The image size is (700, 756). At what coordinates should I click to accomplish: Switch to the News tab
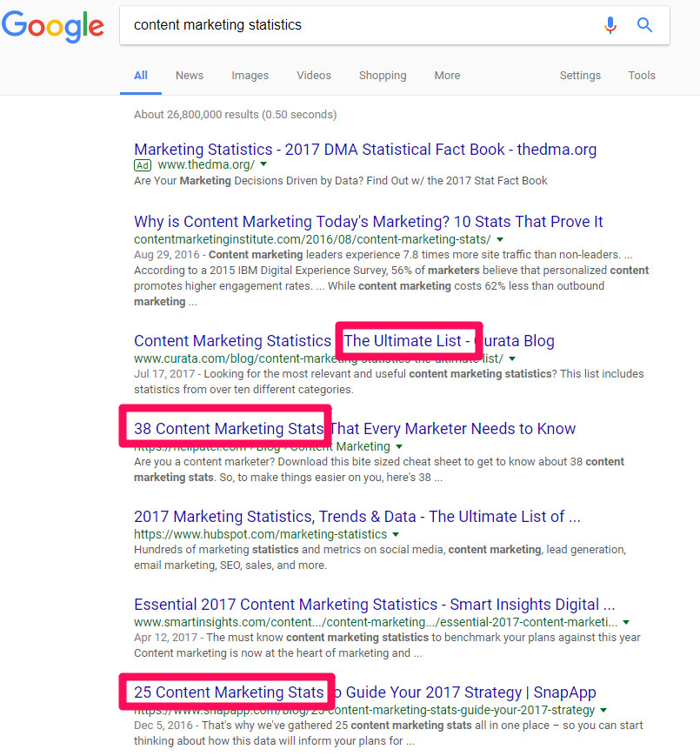pos(190,76)
